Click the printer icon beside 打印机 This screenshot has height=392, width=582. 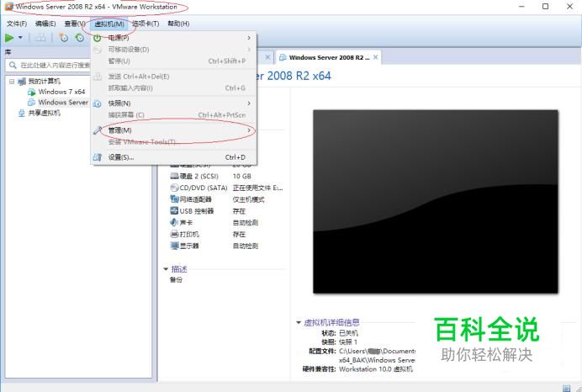pyautogui.click(x=174, y=234)
